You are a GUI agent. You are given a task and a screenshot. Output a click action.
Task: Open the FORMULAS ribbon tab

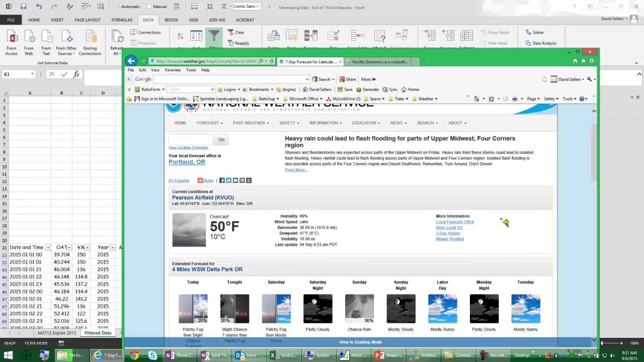[x=122, y=20]
